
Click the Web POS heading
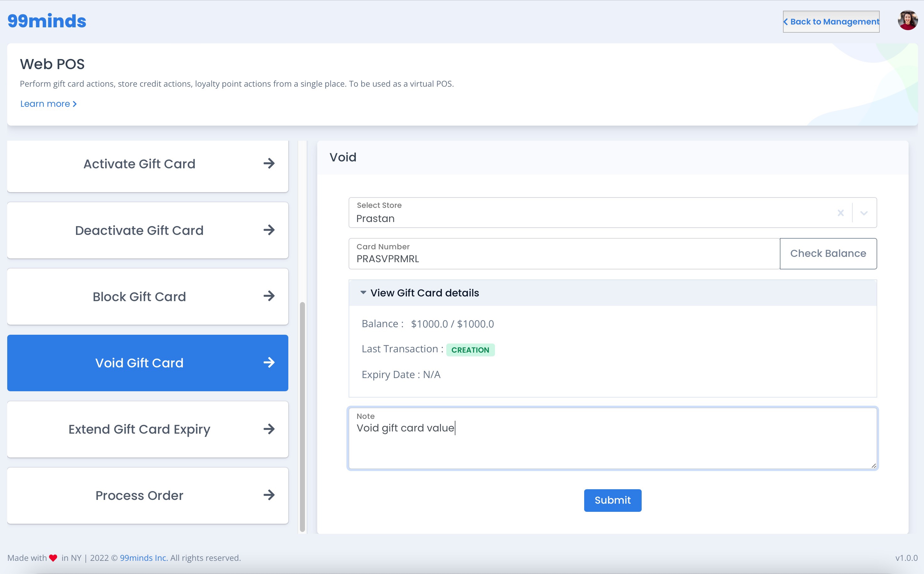point(52,64)
